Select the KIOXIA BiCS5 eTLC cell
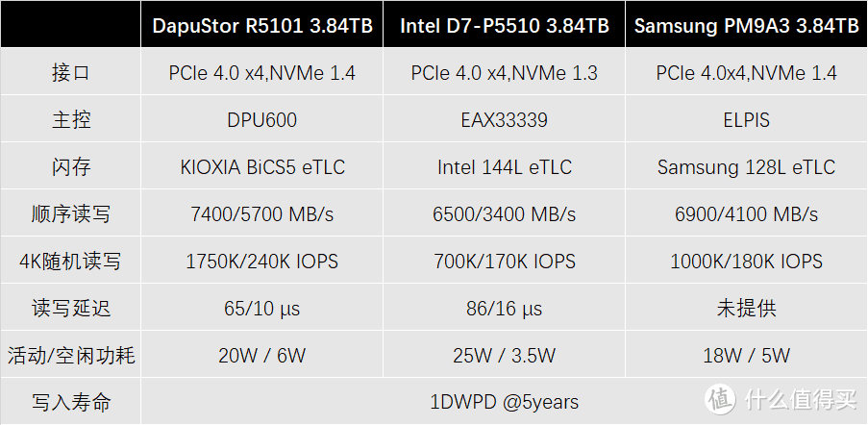 [262, 167]
